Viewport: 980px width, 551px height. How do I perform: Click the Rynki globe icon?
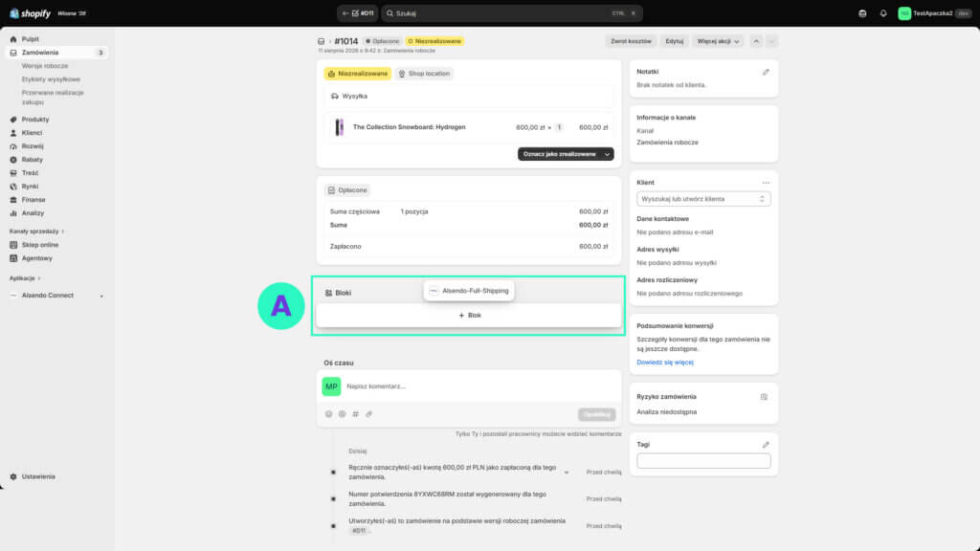point(13,187)
